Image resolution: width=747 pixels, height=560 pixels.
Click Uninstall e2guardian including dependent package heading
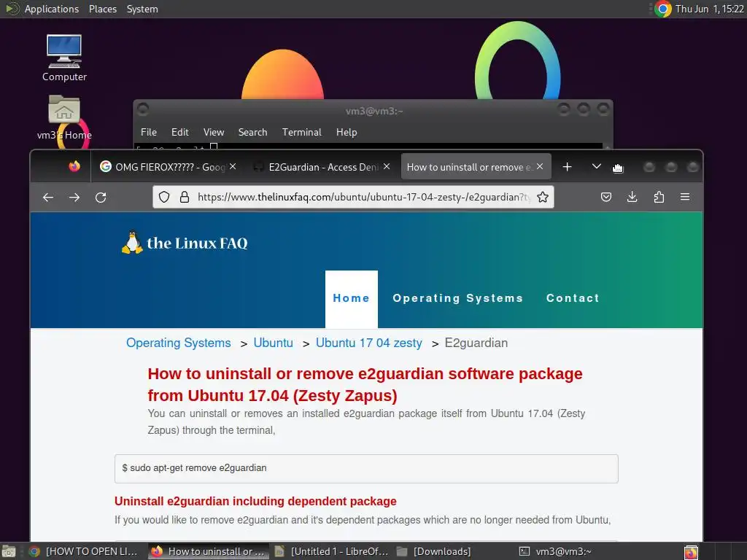click(255, 502)
